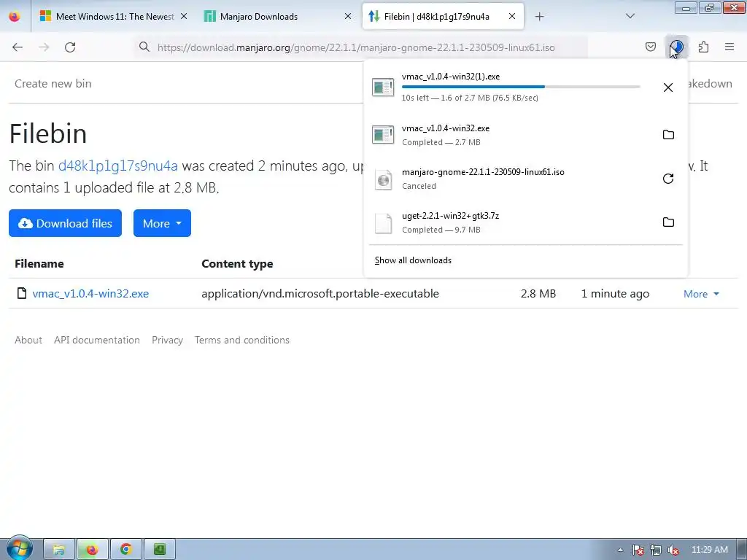Open vmac_v1.0.4-win32.exe file link
Viewport: 747px width, 560px height.
click(x=90, y=293)
